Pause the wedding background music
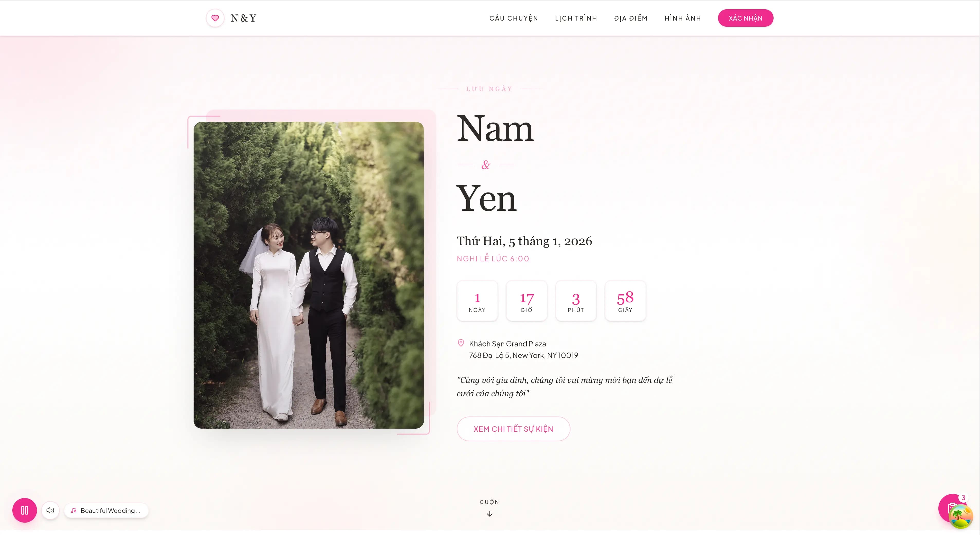The height and width of the screenshot is (535, 980). pos(24,510)
